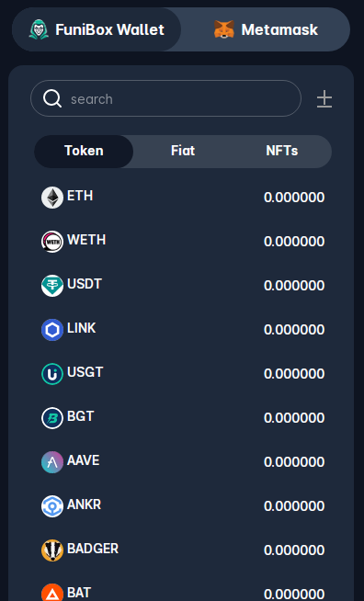Image resolution: width=364 pixels, height=601 pixels.
Task: Switch to Metamask wallet
Action: (266, 29)
